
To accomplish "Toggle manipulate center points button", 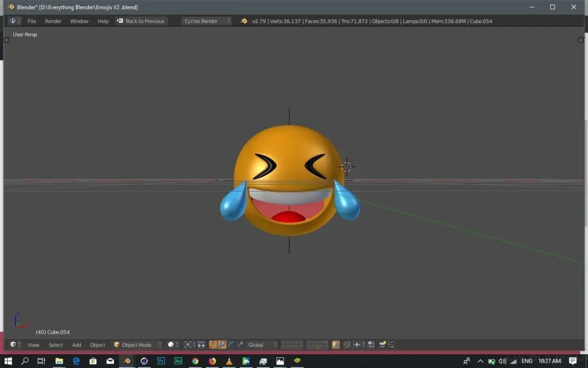I will 201,345.
